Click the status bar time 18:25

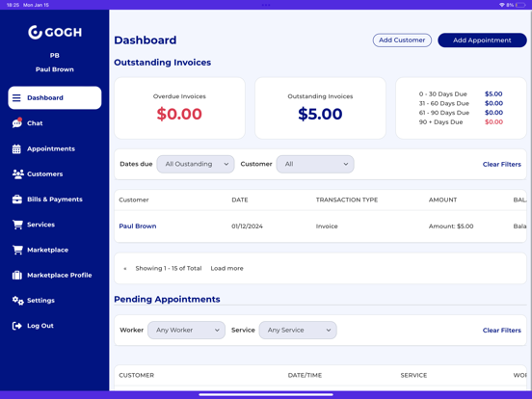click(13, 5)
